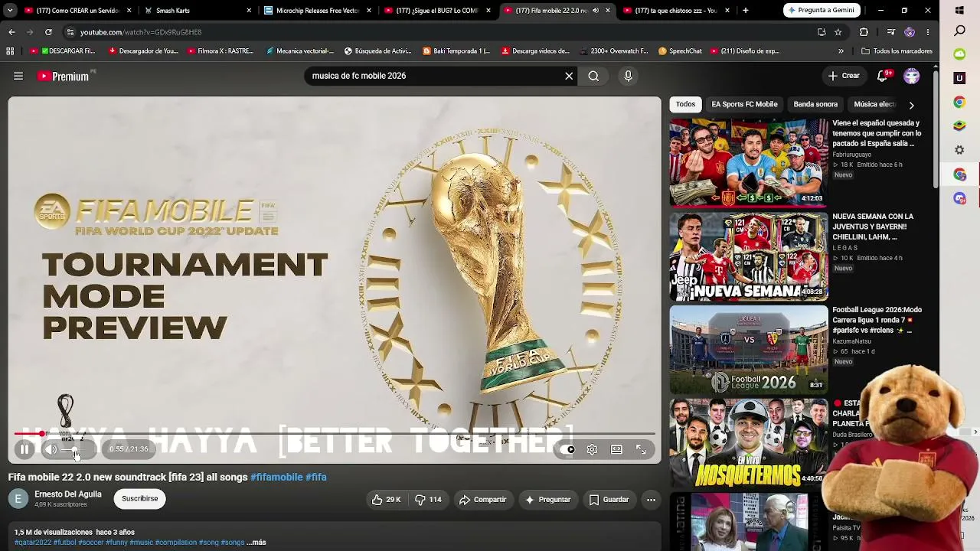Show hidden bookmarks with double chevron
Screen dimensions: 980x551
click(841, 51)
